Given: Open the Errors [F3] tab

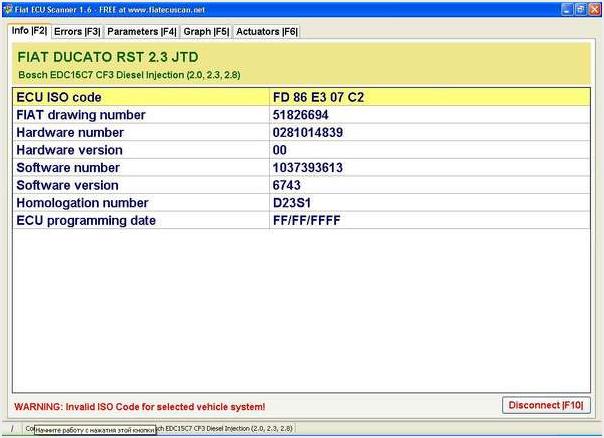Looking at the screenshot, I should click(x=77, y=32).
